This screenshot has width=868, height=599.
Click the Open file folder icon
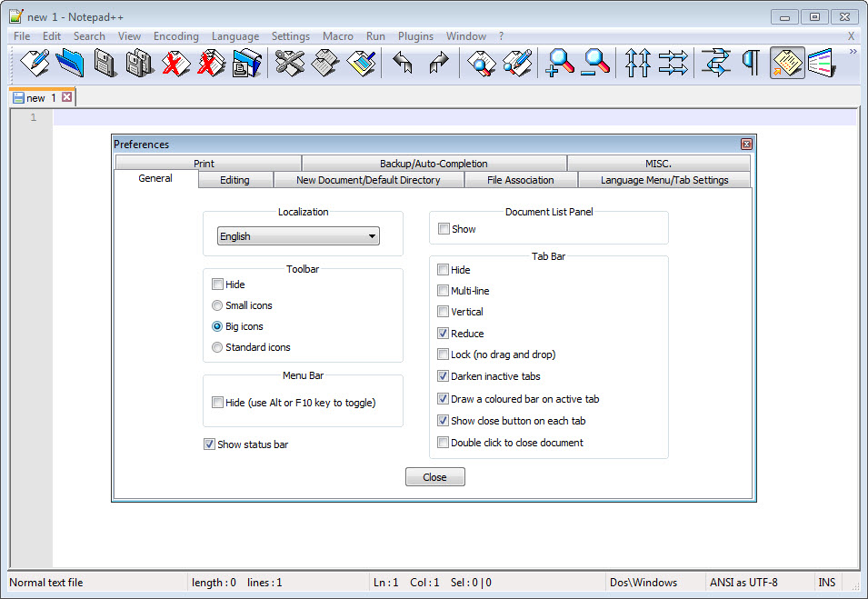click(x=70, y=63)
